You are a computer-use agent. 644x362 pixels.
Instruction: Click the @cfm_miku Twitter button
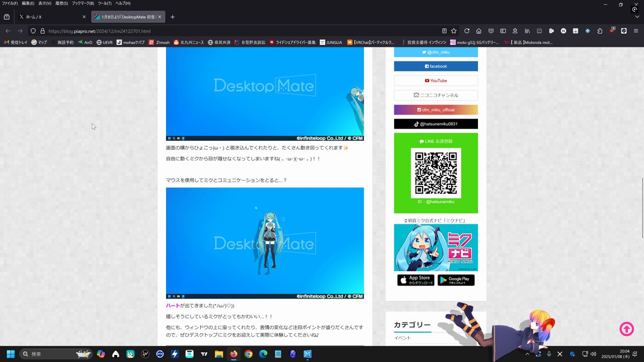click(x=436, y=52)
